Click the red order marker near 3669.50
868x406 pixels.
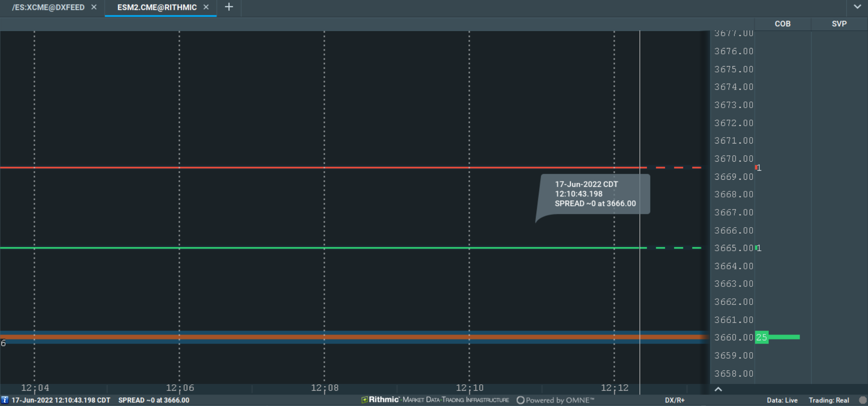click(x=757, y=168)
